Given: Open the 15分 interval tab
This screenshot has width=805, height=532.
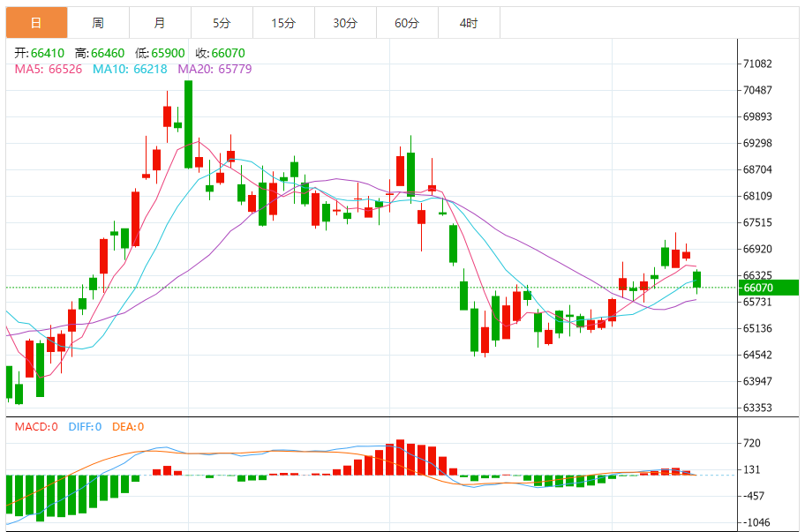Looking at the screenshot, I should [x=283, y=23].
